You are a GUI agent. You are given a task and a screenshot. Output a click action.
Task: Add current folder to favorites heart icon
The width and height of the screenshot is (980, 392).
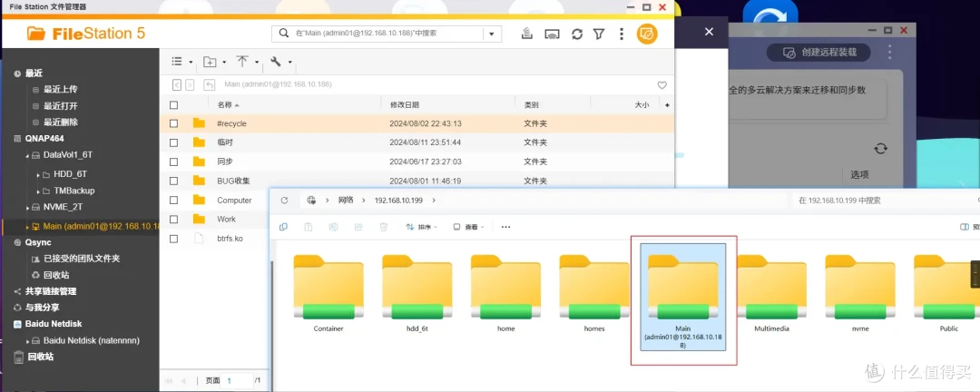661,85
